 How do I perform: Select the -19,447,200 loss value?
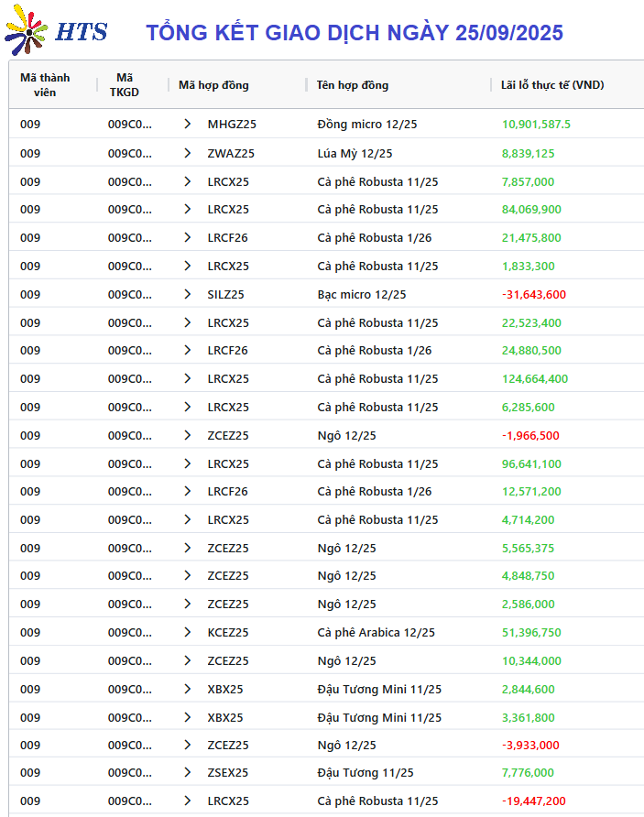pyautogui.click(x=533, y=801)
